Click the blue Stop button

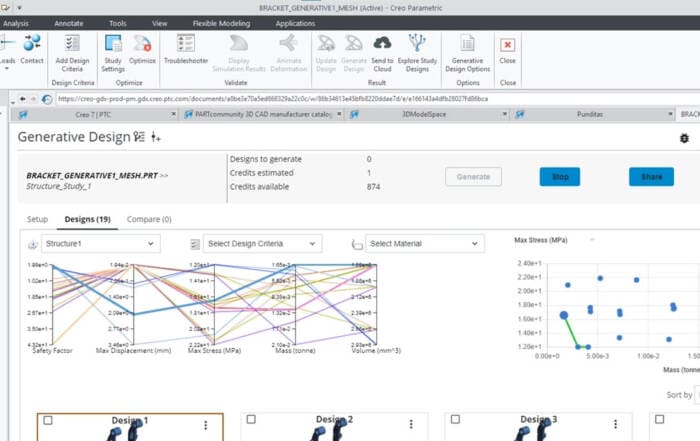click(560, 177)
